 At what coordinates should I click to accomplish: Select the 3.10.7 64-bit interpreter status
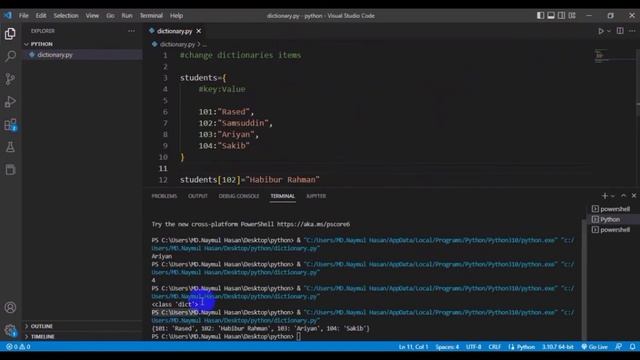pyautogui.click(x=558, y=347)
